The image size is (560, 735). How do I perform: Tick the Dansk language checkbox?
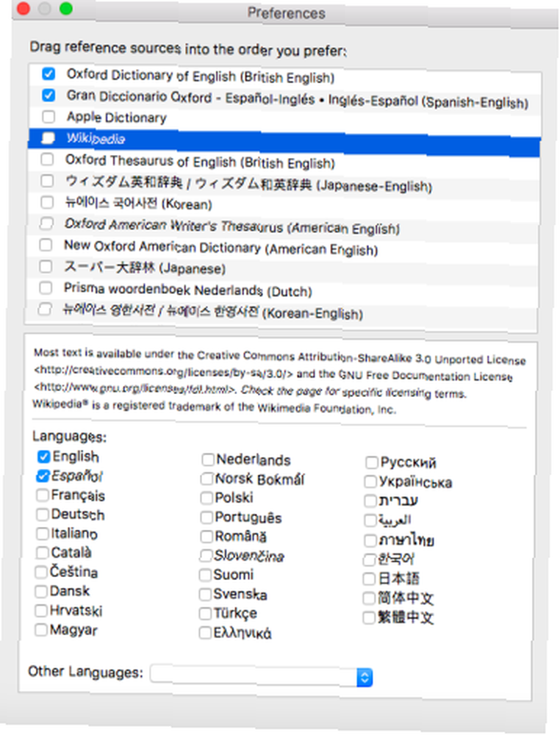42,591
